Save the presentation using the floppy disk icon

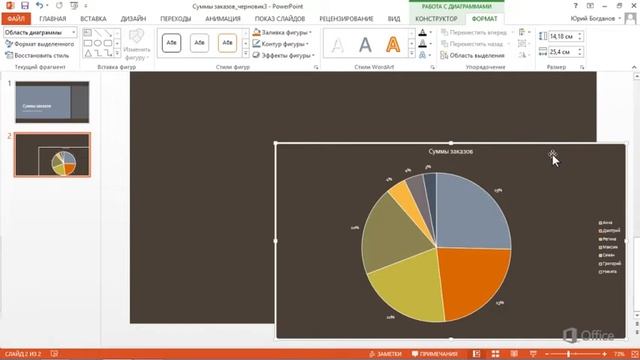(24, 6)
